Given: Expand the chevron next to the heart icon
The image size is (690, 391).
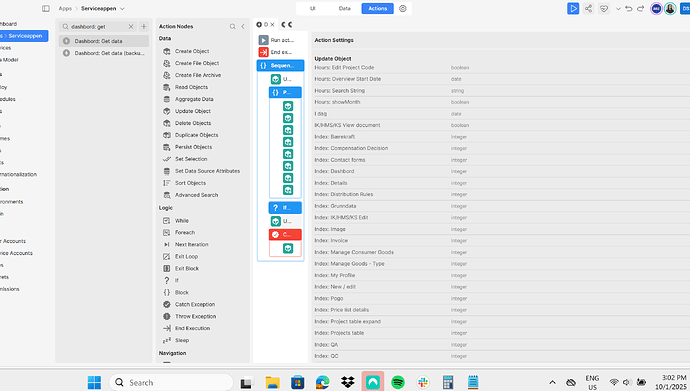Looking at the screenshot, I should click(x=618, y=8).
